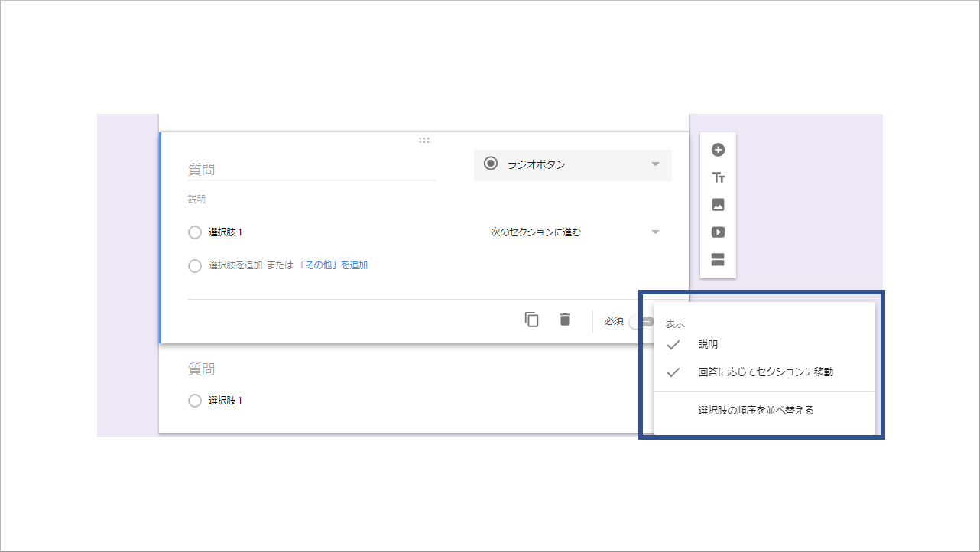Select 説明 in the 表示 menu
Image resolution: width=980 pixels, height=552 pixels.
pyautogui.click(x=709, y=344)
